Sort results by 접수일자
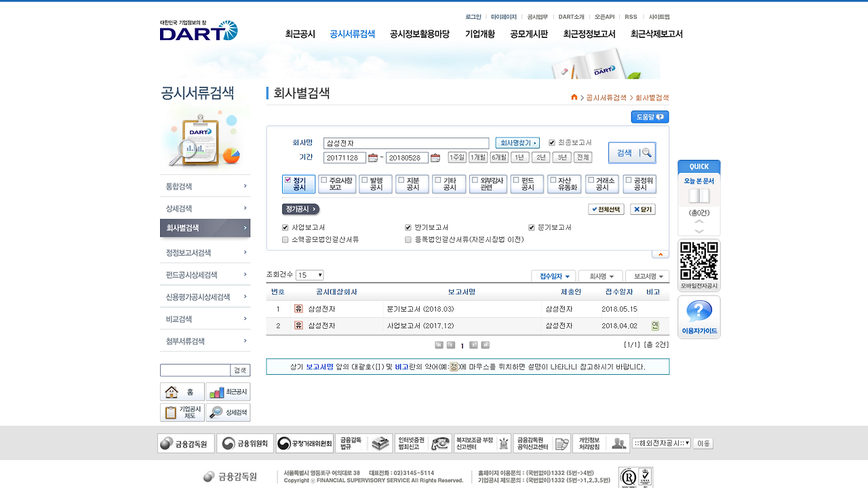 (x=553, y=277)
